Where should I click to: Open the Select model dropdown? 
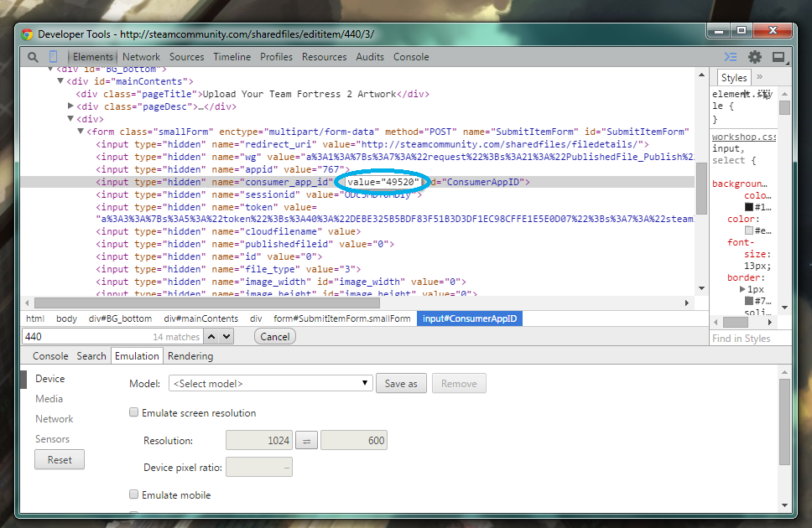[271, 384]
